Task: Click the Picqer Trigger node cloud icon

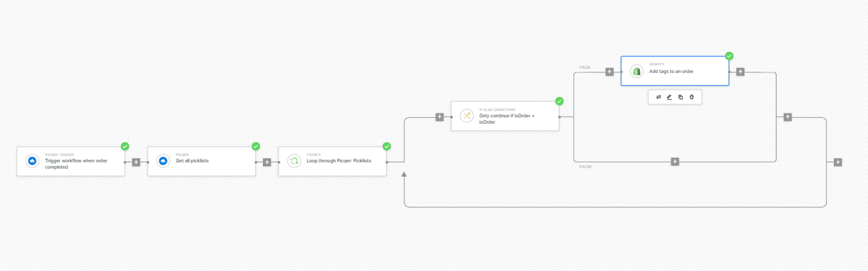Action: tap(33, 161)
